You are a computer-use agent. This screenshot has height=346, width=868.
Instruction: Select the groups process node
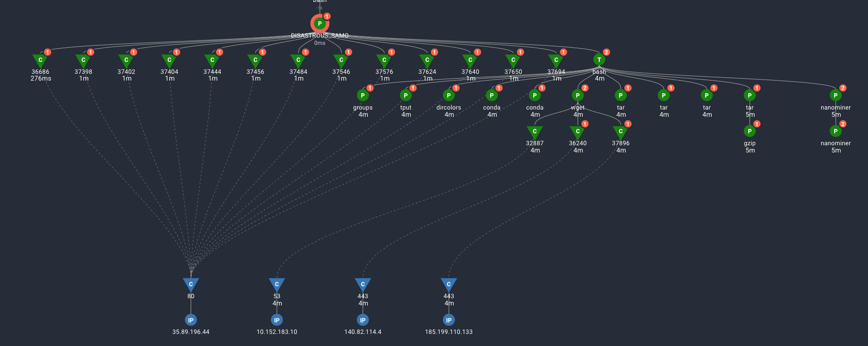(x=363, y=96)
